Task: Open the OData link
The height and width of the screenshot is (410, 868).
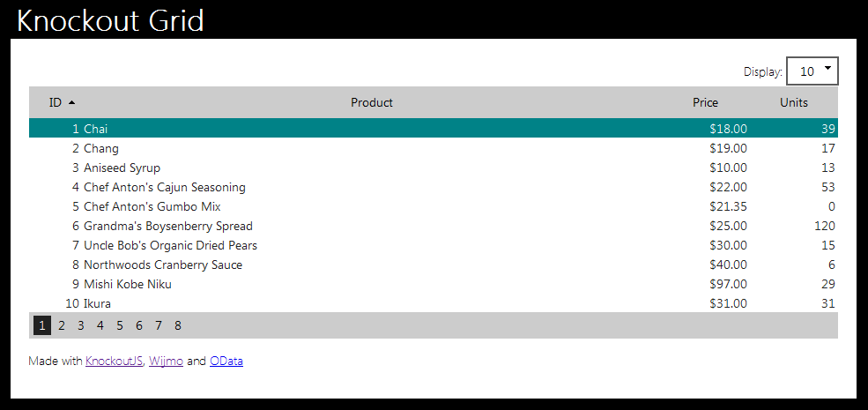Action: (226, 362)
